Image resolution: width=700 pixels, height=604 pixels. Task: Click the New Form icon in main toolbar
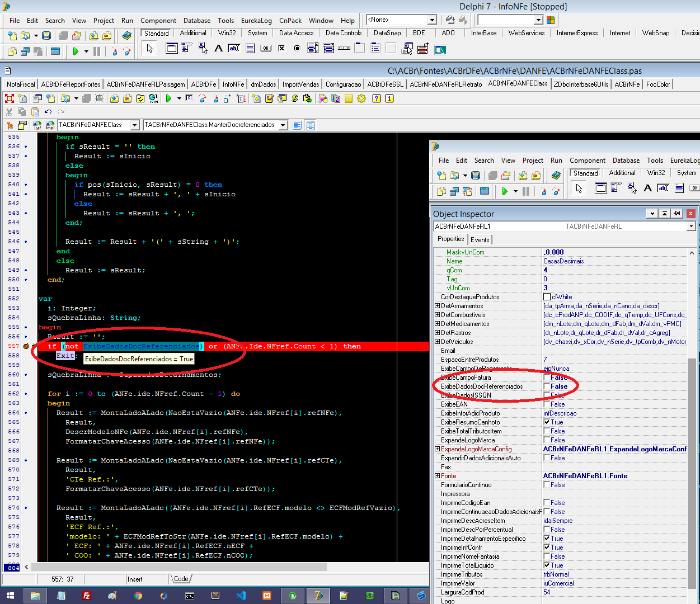pyautogui.click(x=55, y=51)
